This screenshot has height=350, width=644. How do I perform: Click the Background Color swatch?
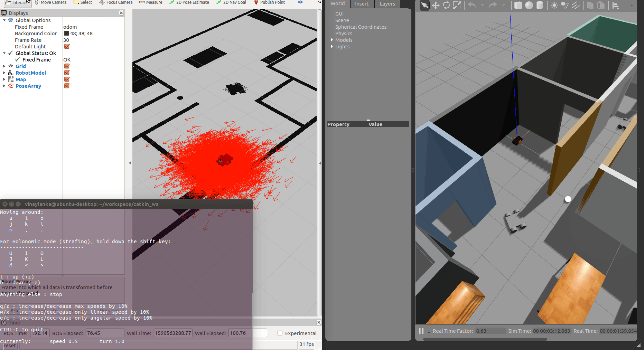(x=66, y=34)
